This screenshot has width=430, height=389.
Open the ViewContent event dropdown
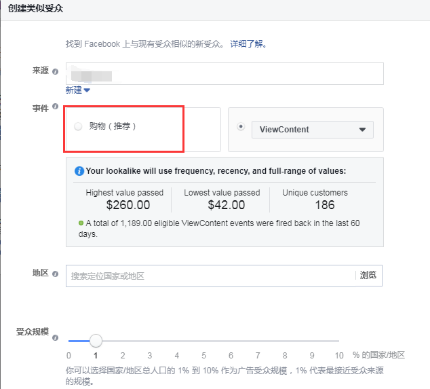(x=312, y=130)
